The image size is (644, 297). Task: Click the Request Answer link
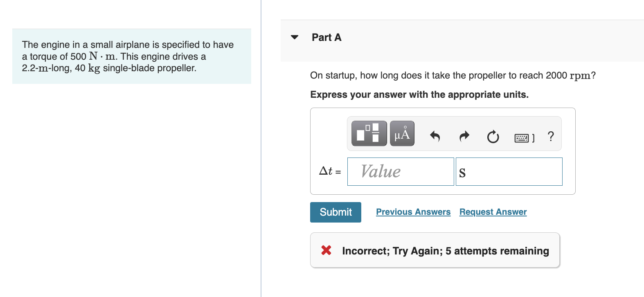(x=493, y=212)
